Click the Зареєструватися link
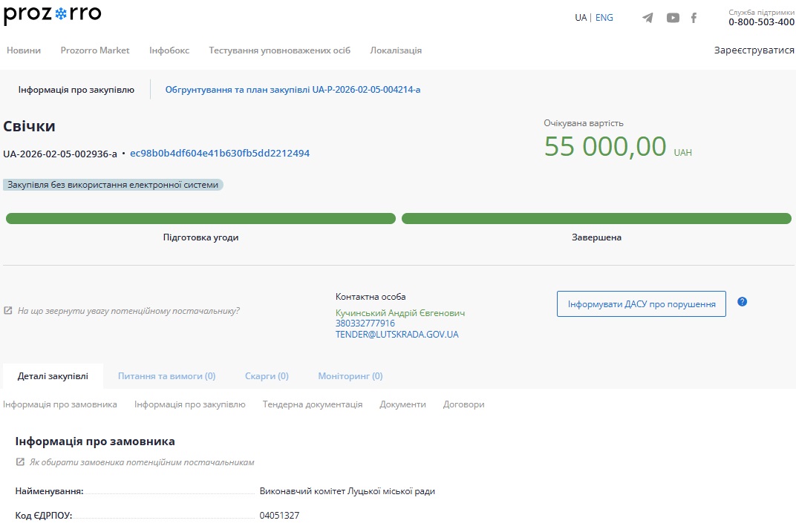Image resolution: width=796 pixels, height=532 pixels. pyautogui.click(x=754, y=50)
